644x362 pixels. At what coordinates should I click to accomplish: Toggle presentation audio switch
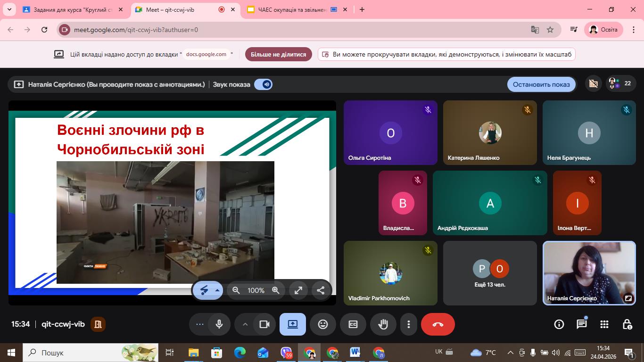263,84
